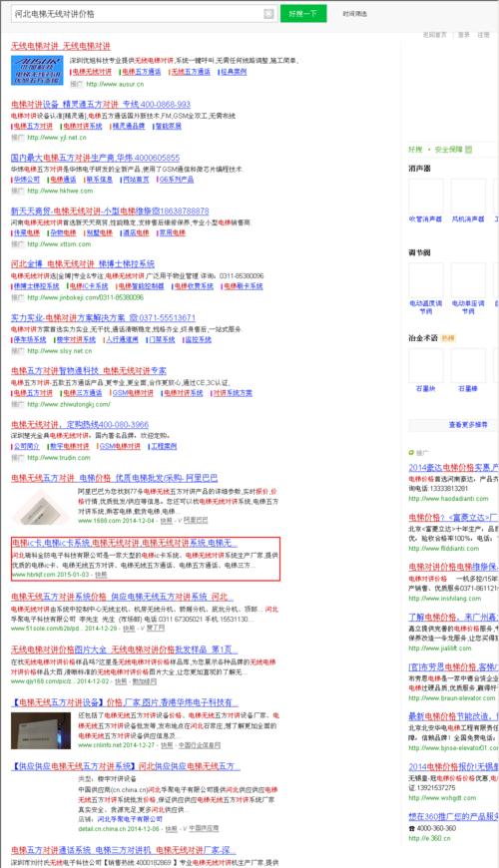Open the 最新电梯价格节能改造 sidebar ad
Image resolution: width=499 pixels, height=868 pixels.
tap(453, 717)
